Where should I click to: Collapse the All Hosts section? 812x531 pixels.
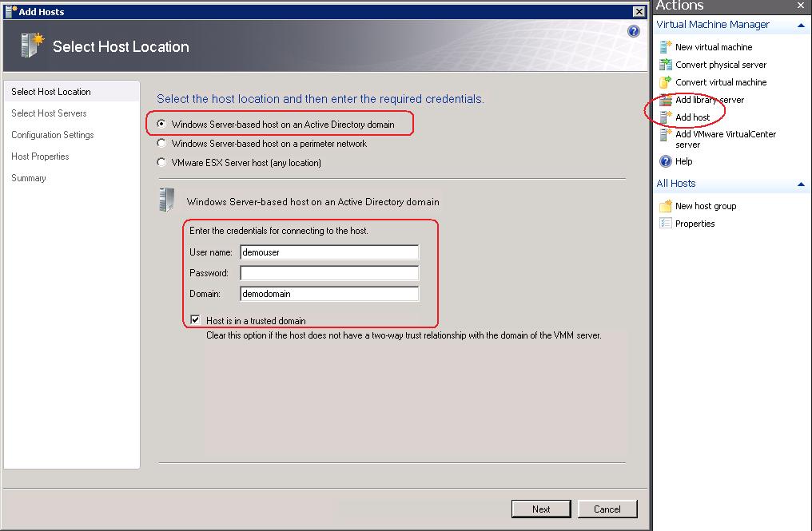pos(801,184)
